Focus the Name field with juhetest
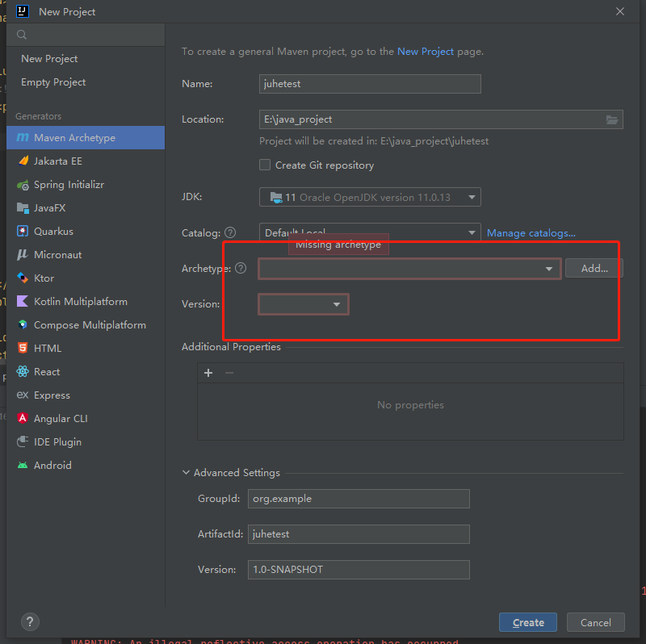The height and width of the screenshot is (644, 646). 370,84
